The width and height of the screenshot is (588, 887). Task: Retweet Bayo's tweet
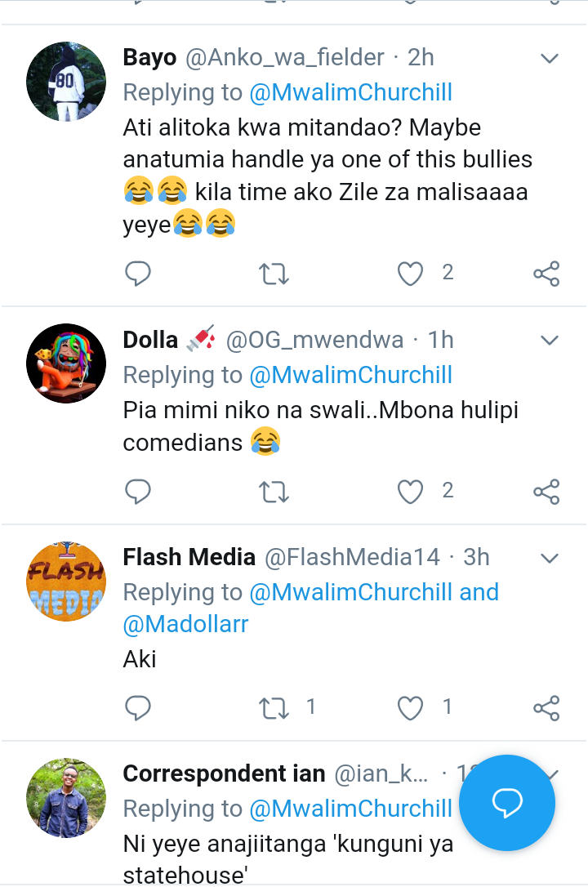click(274, 274)
